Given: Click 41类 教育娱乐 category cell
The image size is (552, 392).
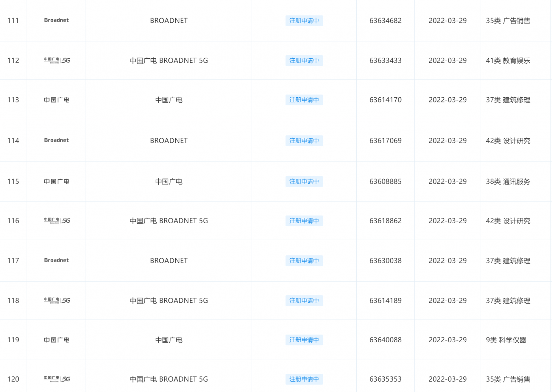Looking at the screenshot, I should (508, 61).
